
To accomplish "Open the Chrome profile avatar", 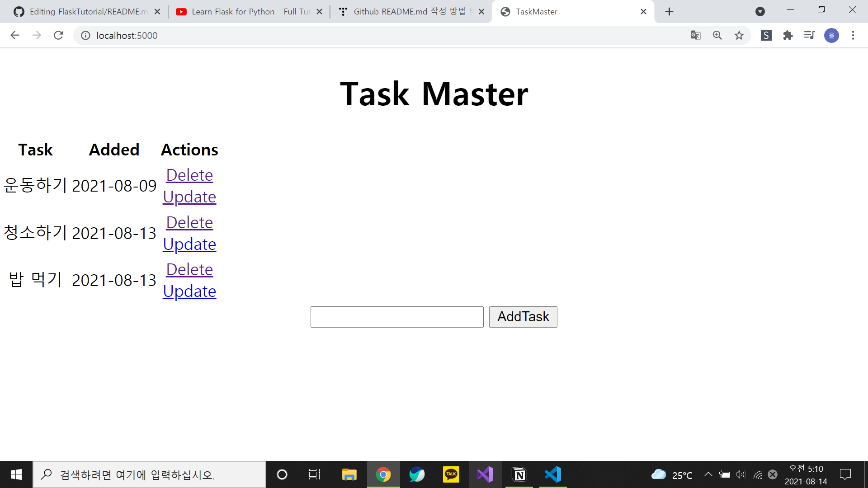I will click(831, 35).
